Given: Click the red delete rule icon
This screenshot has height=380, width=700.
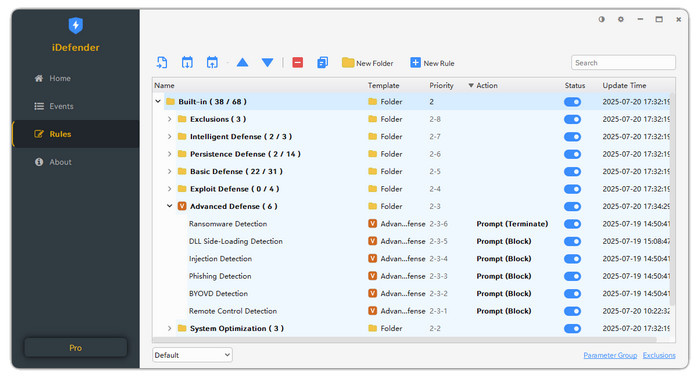Looking at the screenshot, I should (298, 63).
